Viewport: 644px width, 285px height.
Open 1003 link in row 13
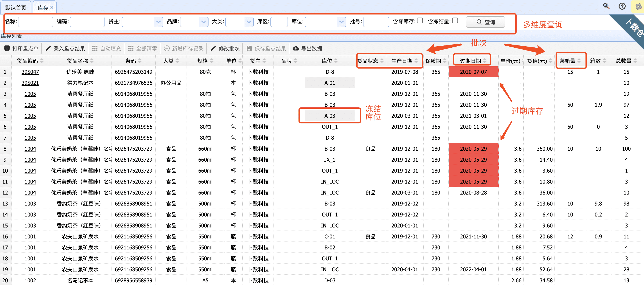coord(30,204)
